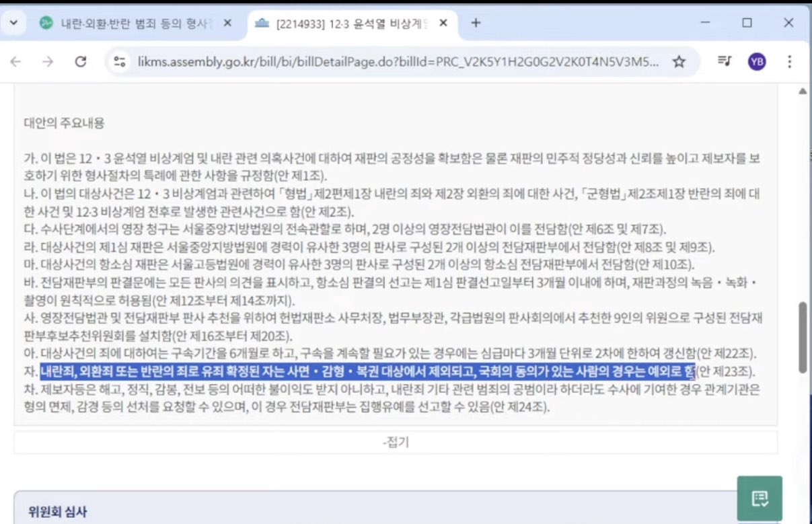Screen dimensions: 812x524
Task: Click the likms.assembly.go.kr address bar
Action: tap(397, 62)
